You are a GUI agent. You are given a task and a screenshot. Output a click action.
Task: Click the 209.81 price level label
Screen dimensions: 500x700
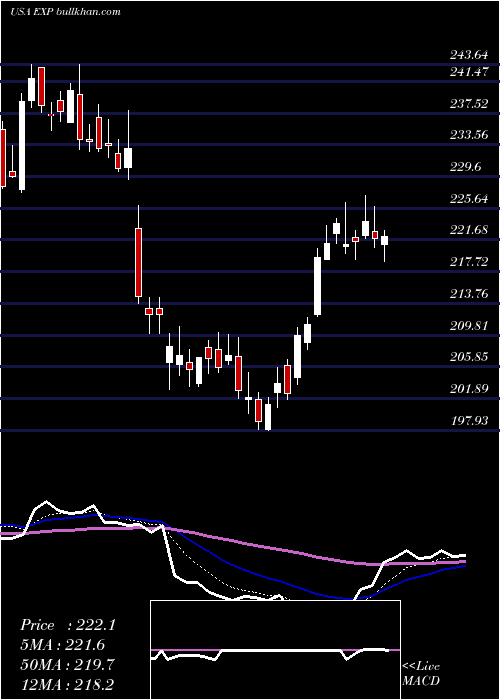469,325
